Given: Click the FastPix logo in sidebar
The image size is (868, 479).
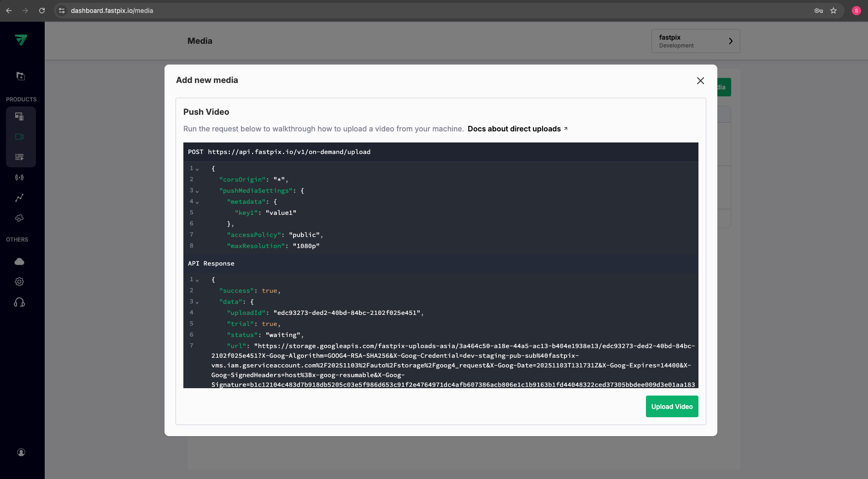Looking at the screenshot, I should click(21, 40).
